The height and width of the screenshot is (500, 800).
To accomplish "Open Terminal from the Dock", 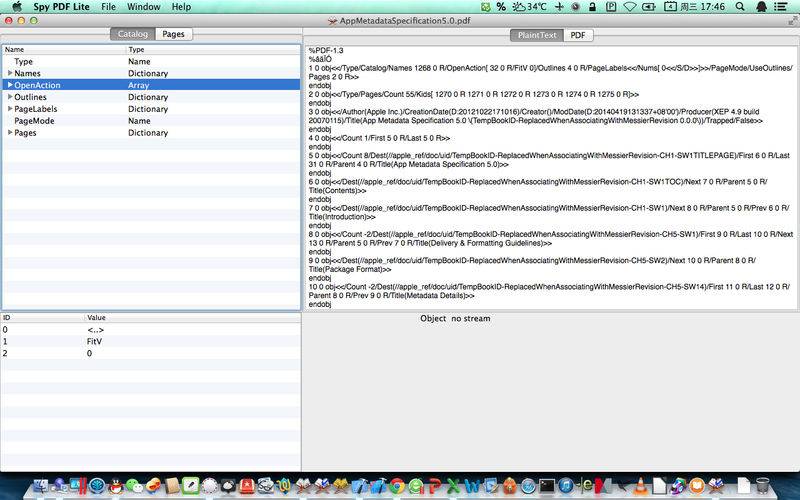I will pos(546,486).
